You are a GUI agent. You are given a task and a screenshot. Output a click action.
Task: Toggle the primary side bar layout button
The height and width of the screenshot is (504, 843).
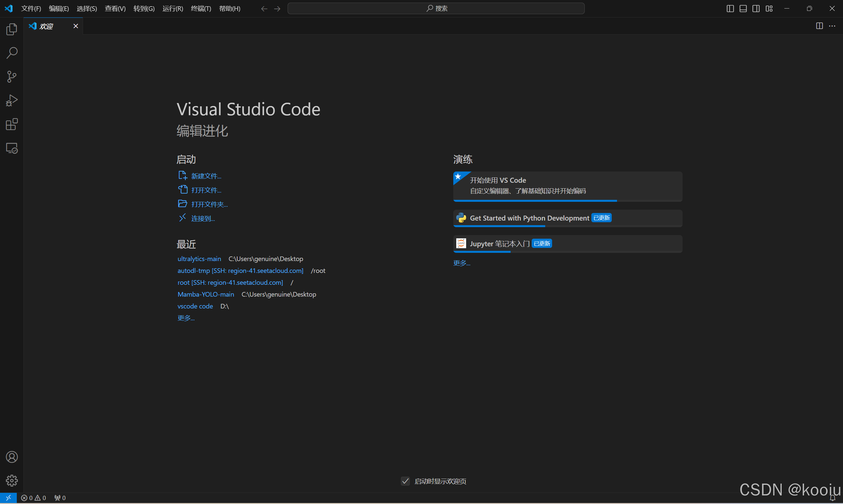pyautogui.click(x=730, y=9)
